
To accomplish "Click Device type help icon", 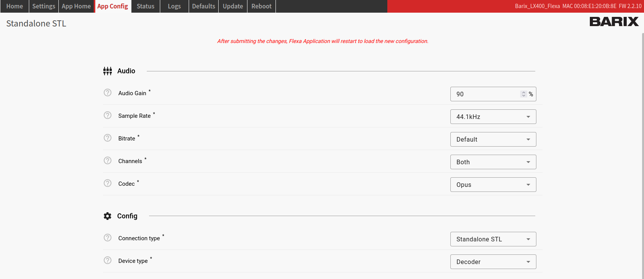I will pos(108,260).
